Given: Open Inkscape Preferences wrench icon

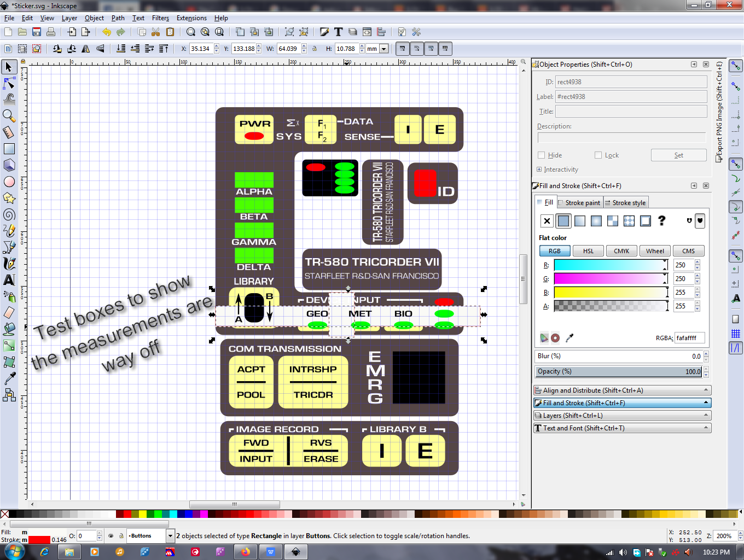Looking at the screenshot, I should coord(416,32).
